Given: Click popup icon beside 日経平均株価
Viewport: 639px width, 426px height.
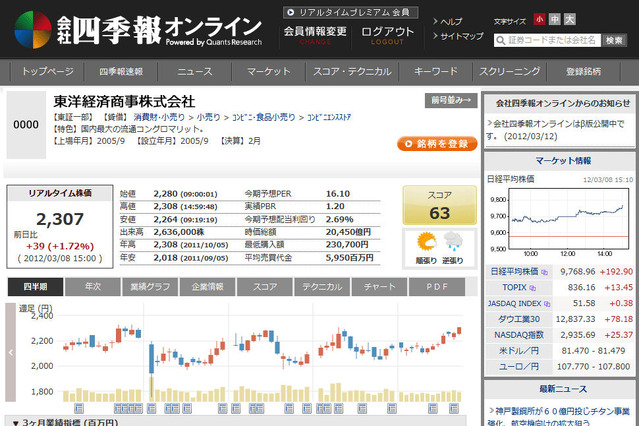Looking at the screenshot, I should [x=544, y=272].
